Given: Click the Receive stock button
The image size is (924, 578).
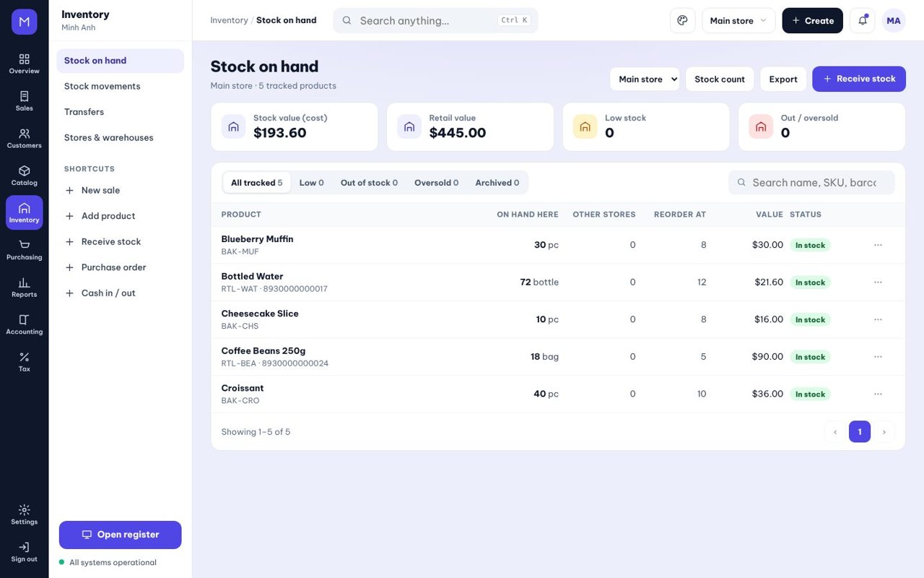Looking at the screenshot, I should click(x=859, y=79).
